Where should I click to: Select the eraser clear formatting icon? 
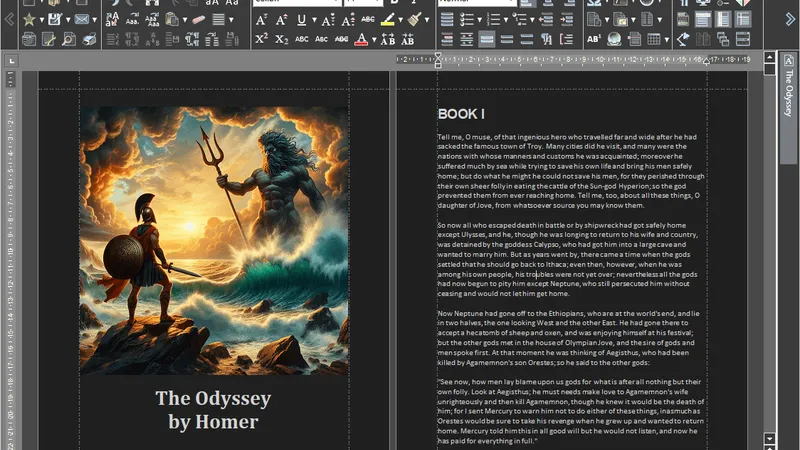pyautogui.click(x=197, y=20)
